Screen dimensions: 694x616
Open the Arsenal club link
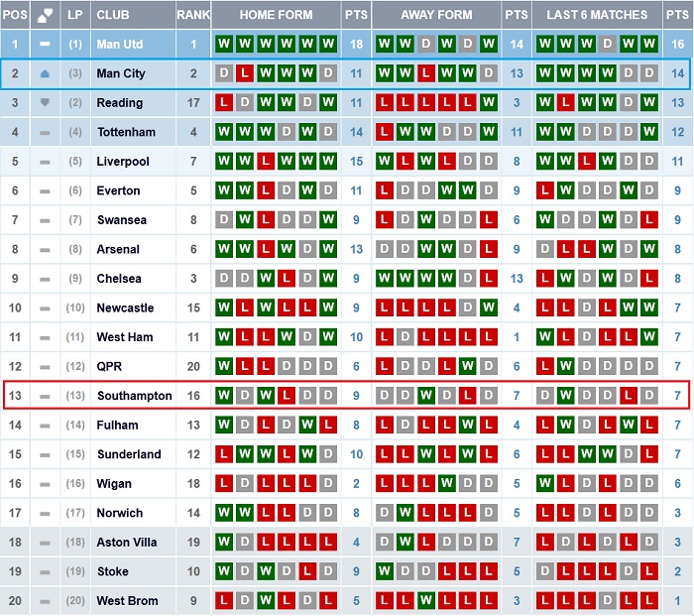coord(118,249)
